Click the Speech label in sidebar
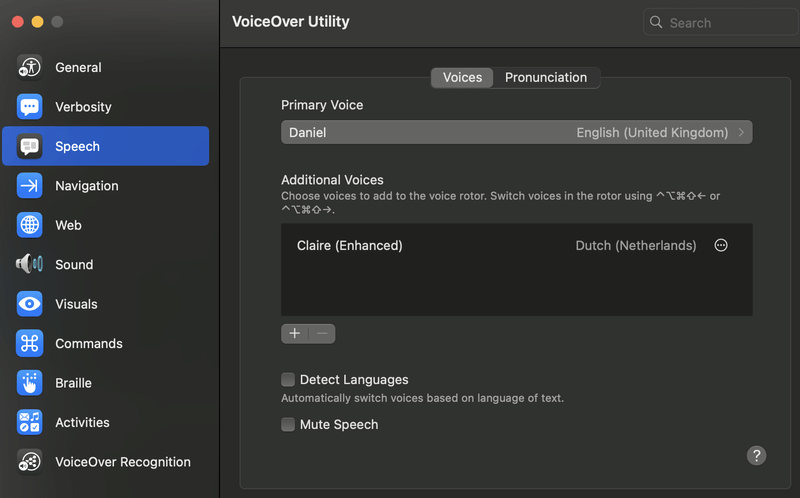 78,146
